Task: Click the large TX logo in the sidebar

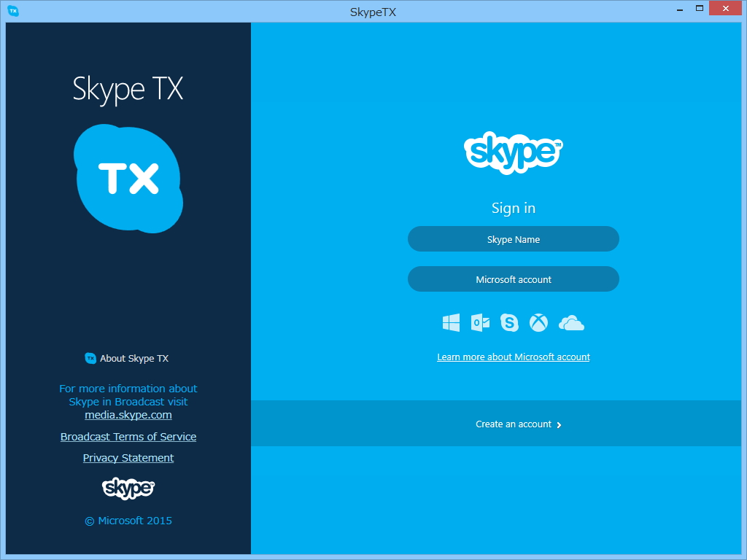Action: 128,177
